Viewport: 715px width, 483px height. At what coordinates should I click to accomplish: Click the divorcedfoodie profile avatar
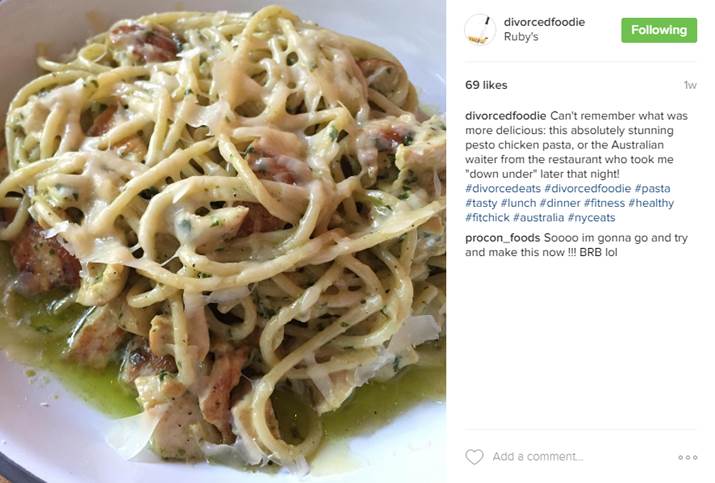pos(480,30)
